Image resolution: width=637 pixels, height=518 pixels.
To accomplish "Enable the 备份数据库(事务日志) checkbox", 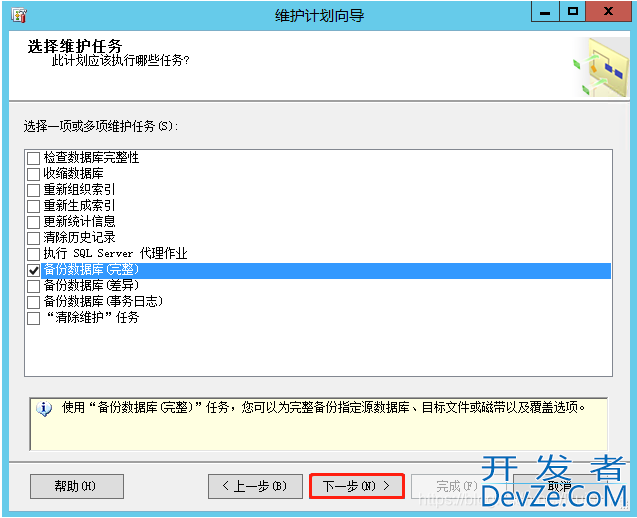I will coord(34,302).
